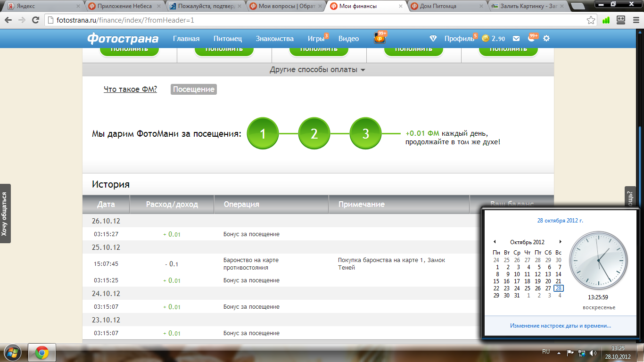Click the 28 октября 2012 г. date link

[x=560, y=220]
